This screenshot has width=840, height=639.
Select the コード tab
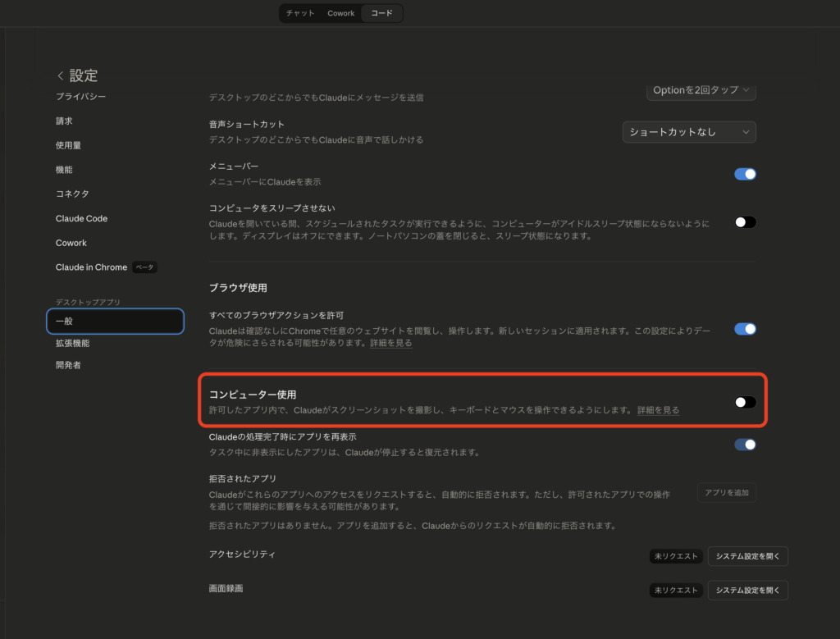(x=381, y=13)
